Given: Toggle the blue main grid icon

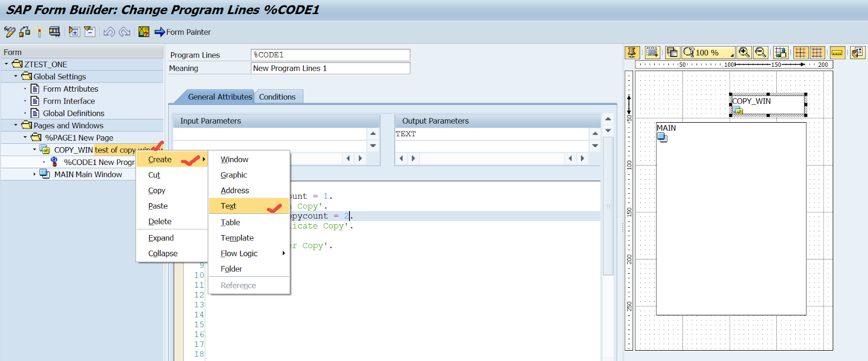Looking at the screenshot, I should click(817, 53).
